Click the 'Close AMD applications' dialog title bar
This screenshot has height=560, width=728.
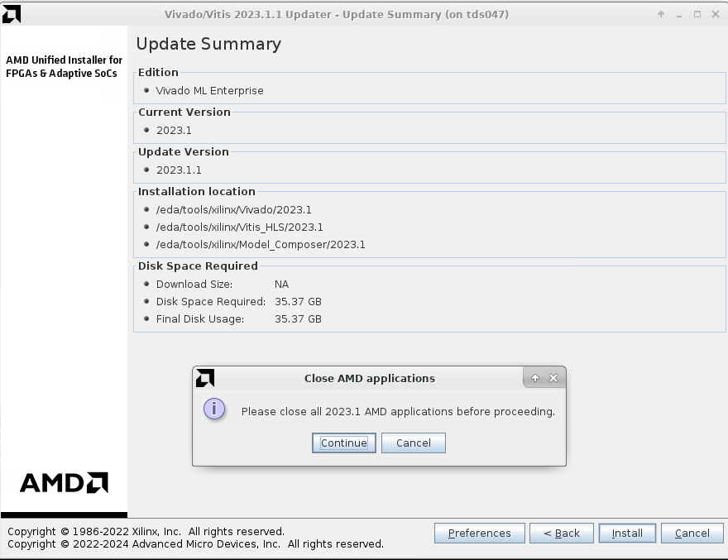[369, 378]
